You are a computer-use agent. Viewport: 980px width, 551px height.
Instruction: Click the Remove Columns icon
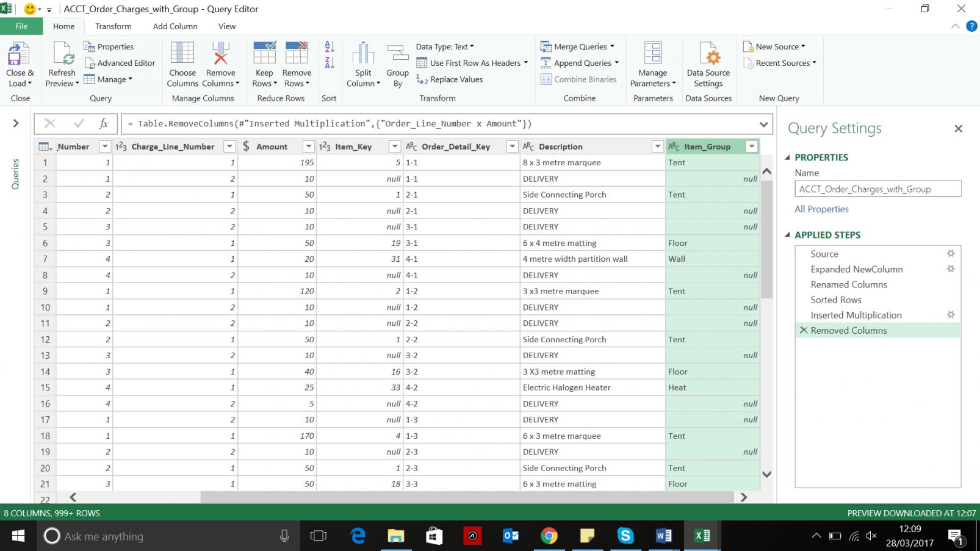pyautogui.click(x=220, y=53)
